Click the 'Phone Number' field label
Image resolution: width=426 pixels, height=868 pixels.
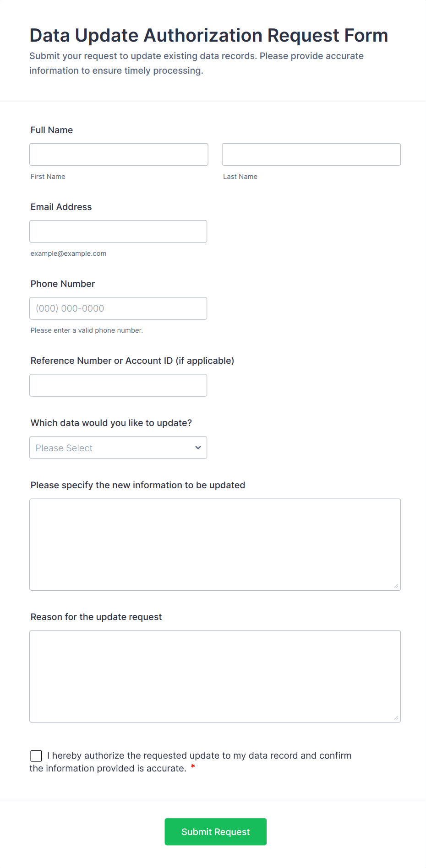click(63, 284)
